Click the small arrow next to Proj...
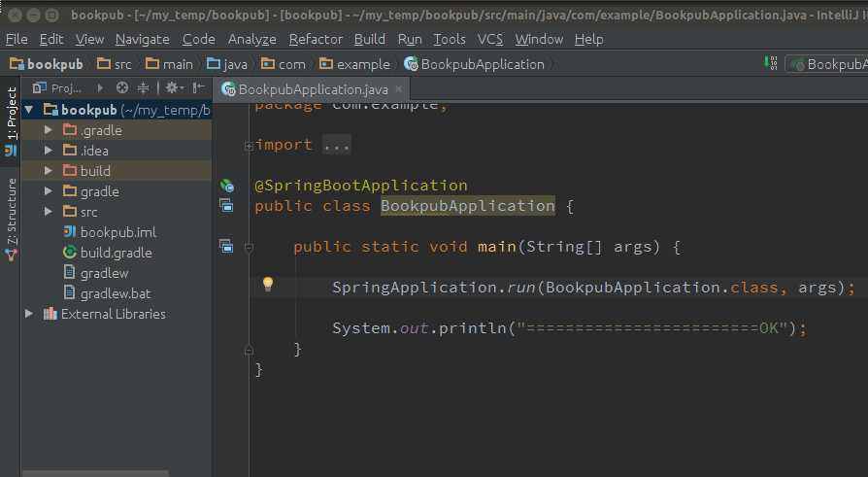The width and height of the screenshot is (868, 477). [x=100, y=87]
